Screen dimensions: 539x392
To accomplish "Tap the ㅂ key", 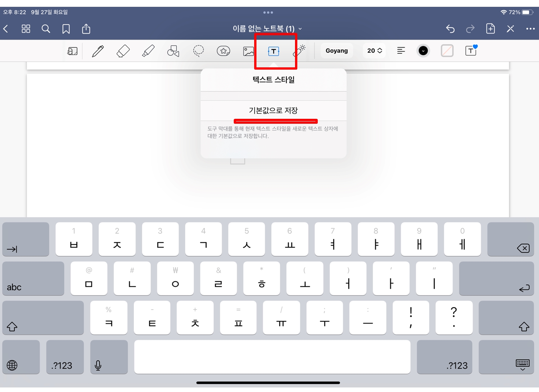I will tap(74, 239).
